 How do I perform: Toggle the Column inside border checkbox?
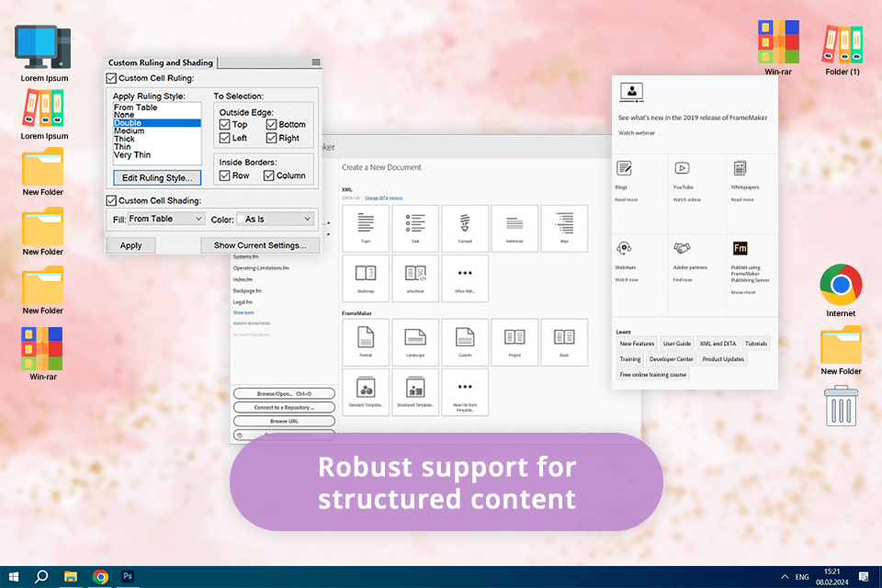pos(269,175)
